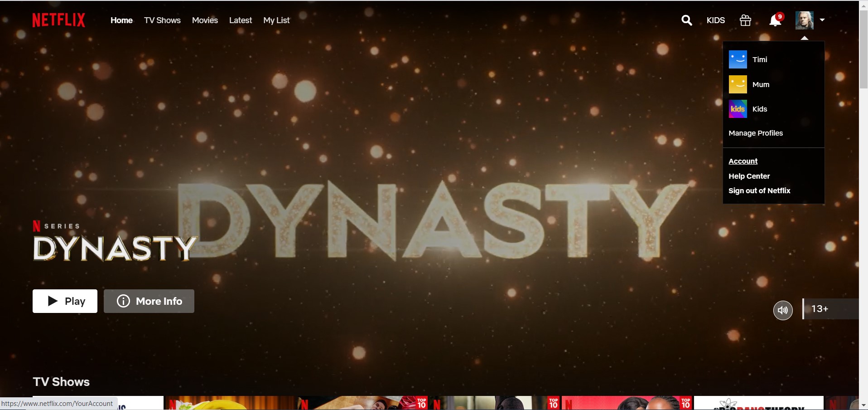This screenshot has height=410, width=868.
Task: Select the Timi profile avatar
Action: coord(738,59)
